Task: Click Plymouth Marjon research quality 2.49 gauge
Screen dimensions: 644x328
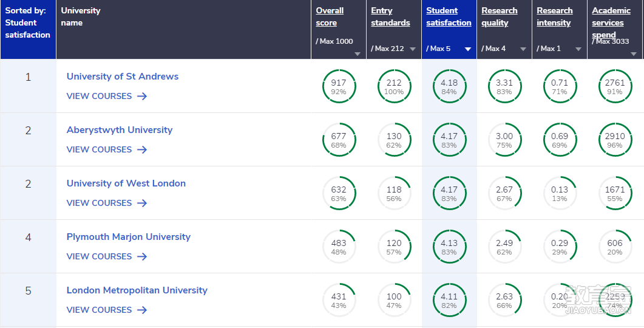Action: [504, 247]
